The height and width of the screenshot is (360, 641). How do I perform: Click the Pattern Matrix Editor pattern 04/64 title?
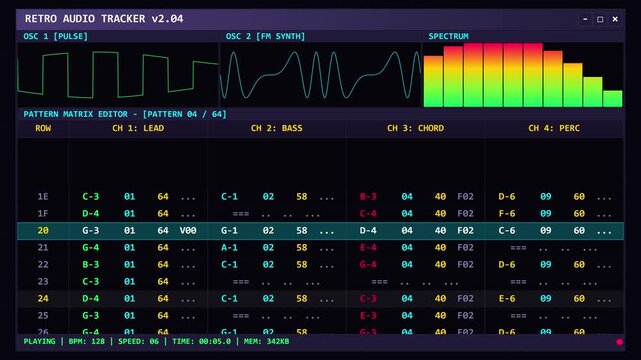coord(125,114)
